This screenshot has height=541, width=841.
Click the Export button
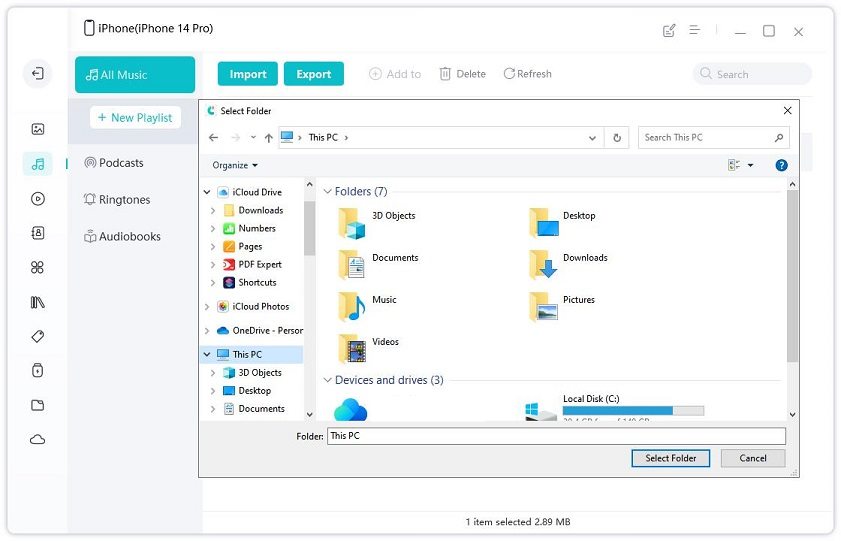pyautogui.click(x=314, y=74)
